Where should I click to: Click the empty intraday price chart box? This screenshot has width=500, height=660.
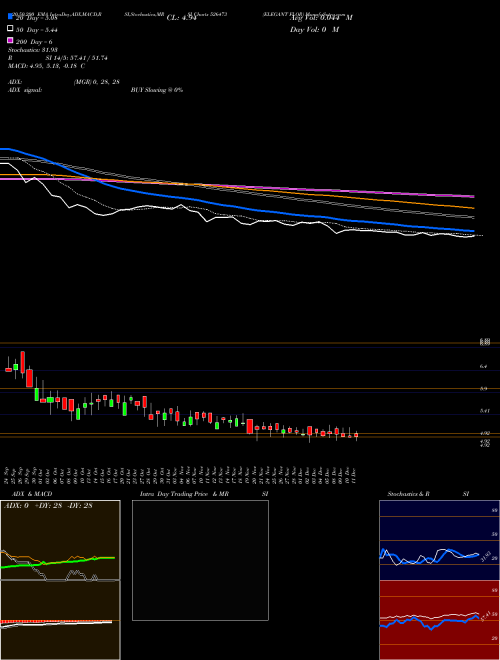tap(200, 560)
